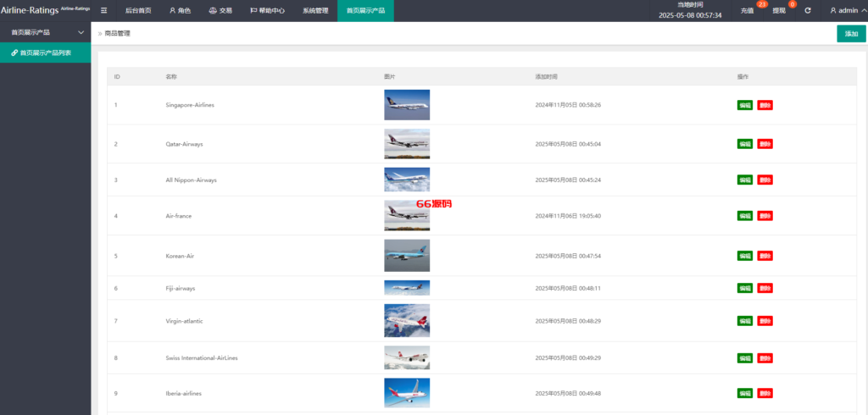868x415 pixels.
Task: Edit the Swiss International-AirLines row
Action: tap(744, 358)
